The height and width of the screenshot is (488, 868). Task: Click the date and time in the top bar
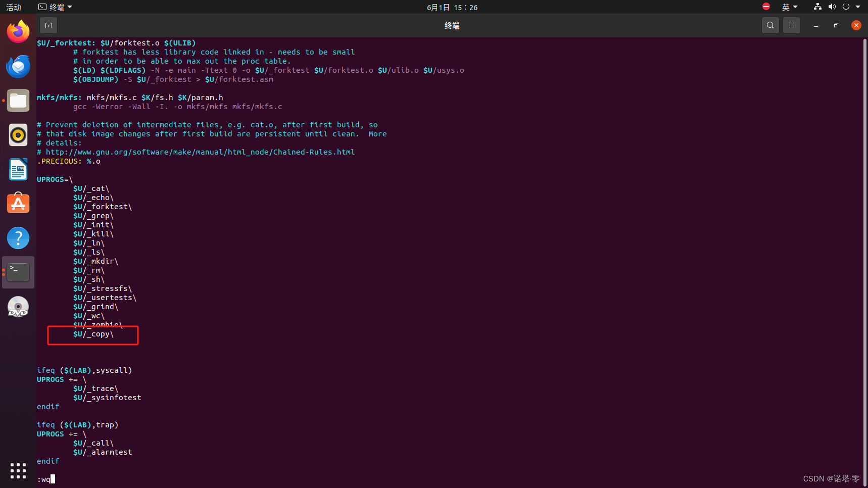tap(451, 7)
